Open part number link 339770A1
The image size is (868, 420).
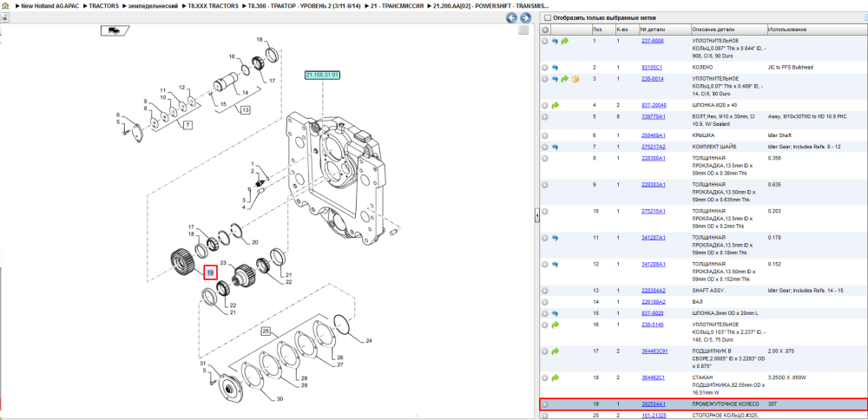[x=654, y=117]
